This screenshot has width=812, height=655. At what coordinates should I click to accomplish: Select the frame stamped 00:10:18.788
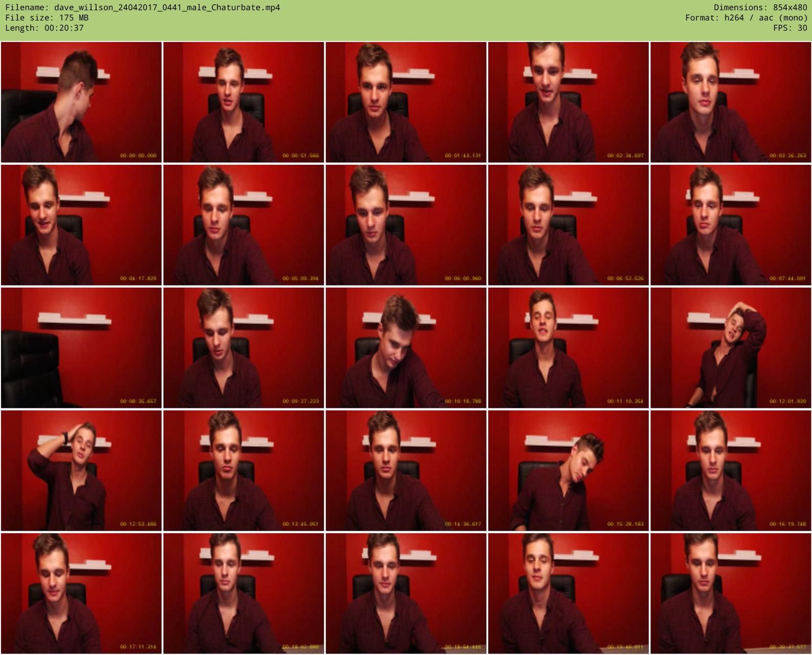tap(406, 347)
